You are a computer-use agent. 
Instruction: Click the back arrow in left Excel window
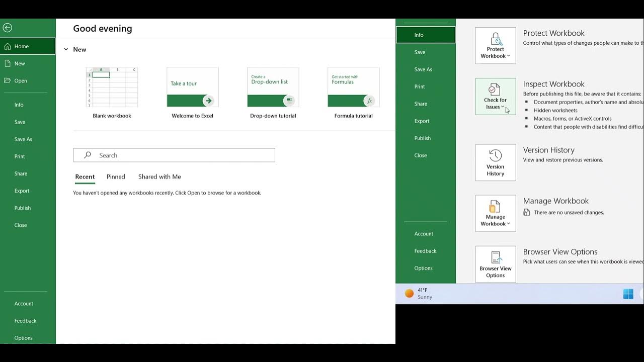pos(7,28)
